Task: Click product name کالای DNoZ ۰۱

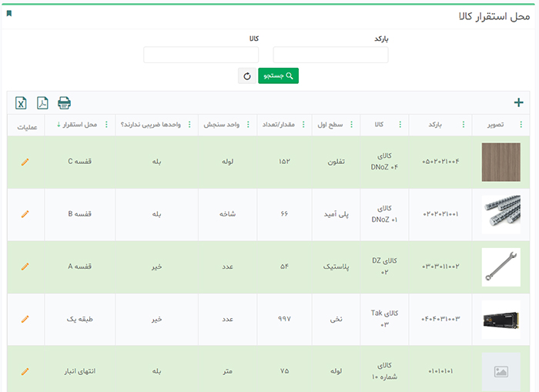Action: point(384,214)
